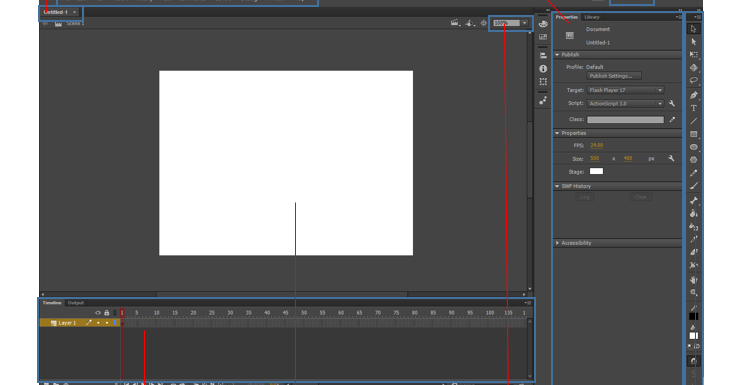Choose the Brush tool
Screen dimensions: 734x385
(693, 186)
